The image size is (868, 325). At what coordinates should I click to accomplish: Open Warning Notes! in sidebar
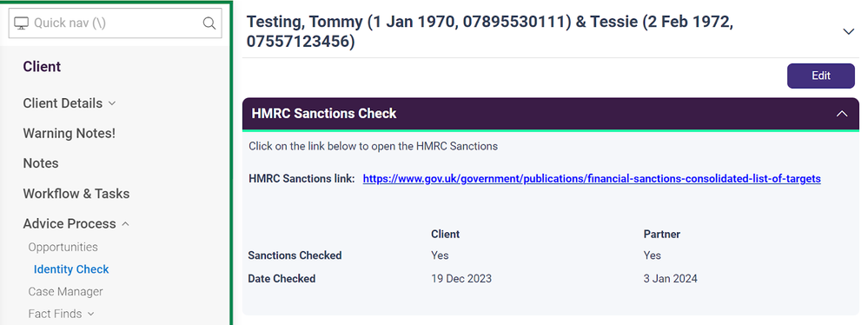(x=70, y=134)
